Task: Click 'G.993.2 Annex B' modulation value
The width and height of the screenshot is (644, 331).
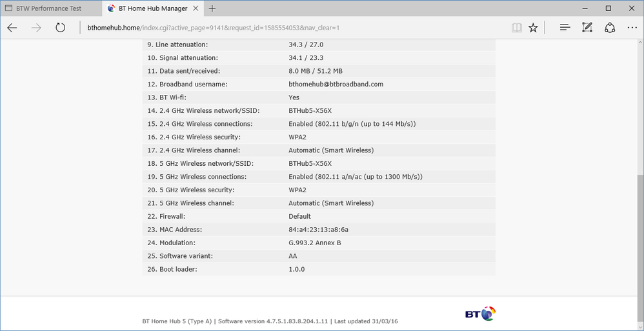Action: [x=315, y=243]
